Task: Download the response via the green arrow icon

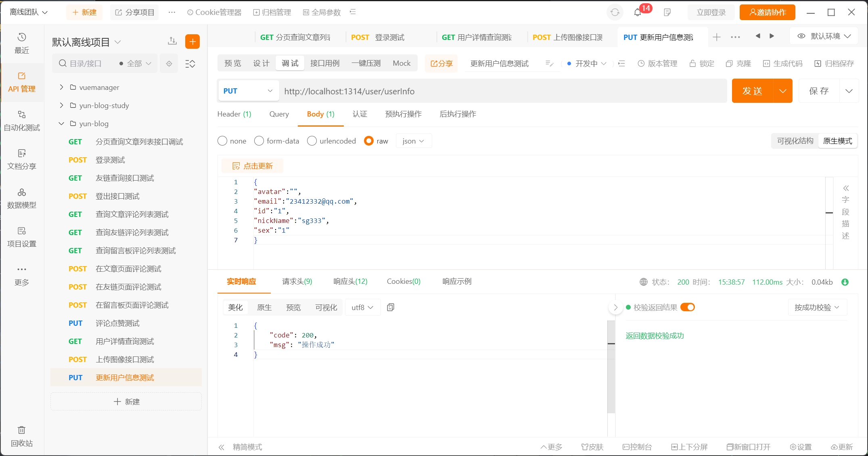Action: [845, 282]
